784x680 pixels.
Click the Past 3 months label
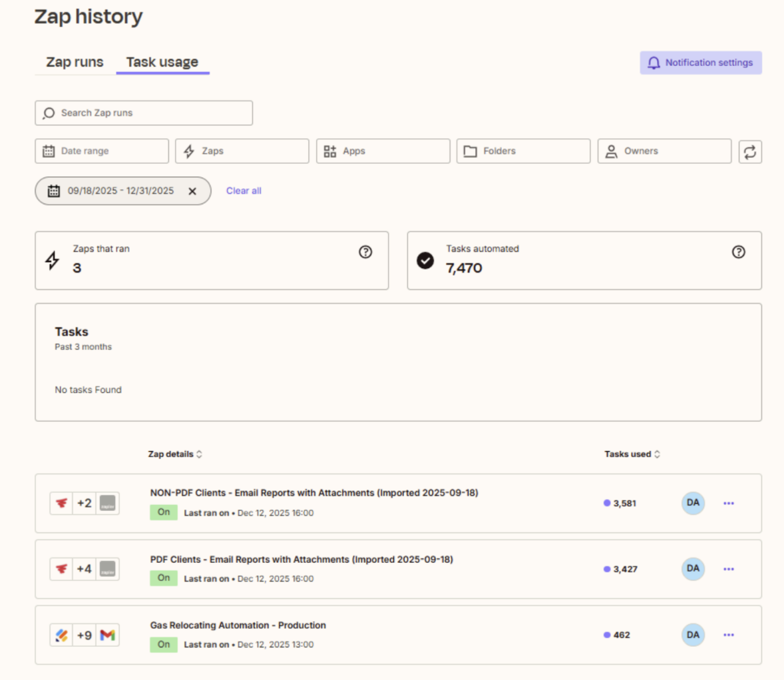(83, 347)
